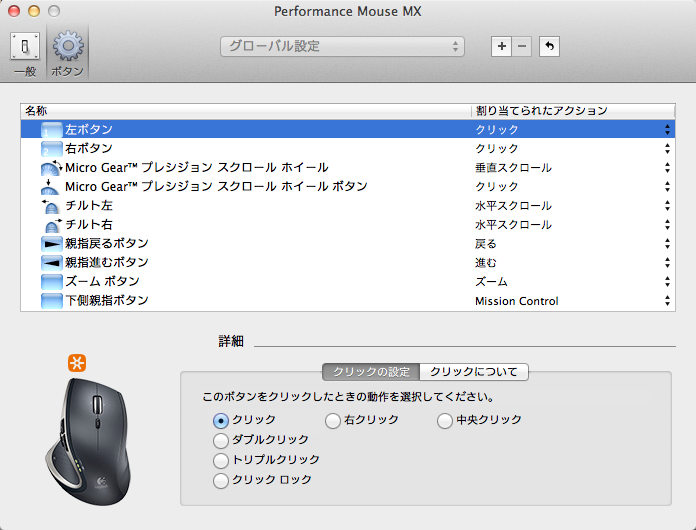Viewport: 696px width, 530px height.
Task: Switch to the クリックについて tab
Action: [x=474, y=372]
